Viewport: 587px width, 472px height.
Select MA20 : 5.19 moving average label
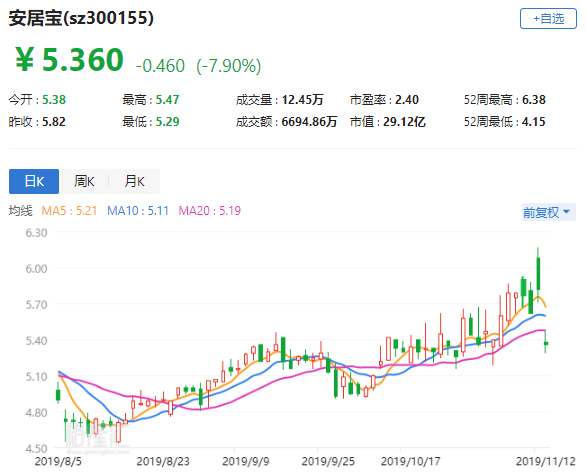pos(210,211)
